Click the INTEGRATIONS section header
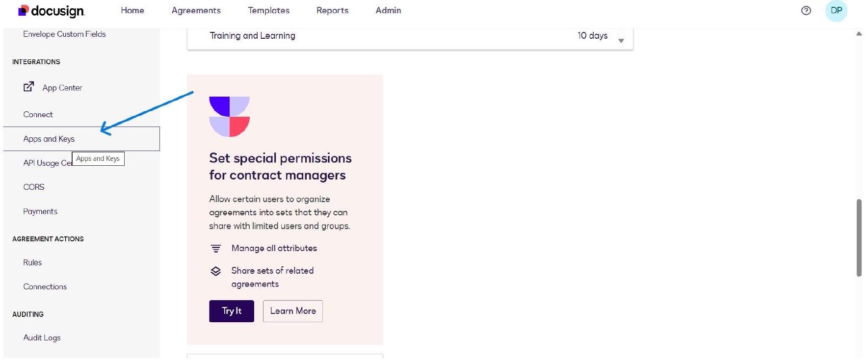Image resolution: width=868 pixels, height=360 pixels. [36, 62]
